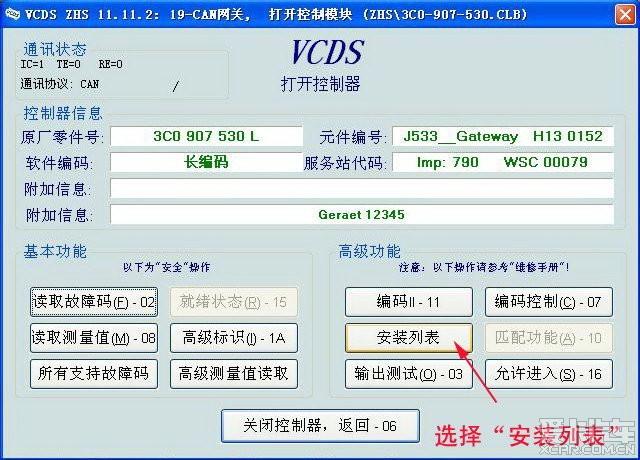
Task: Click the 元件编号 label
Action: [x=353, y=137]
